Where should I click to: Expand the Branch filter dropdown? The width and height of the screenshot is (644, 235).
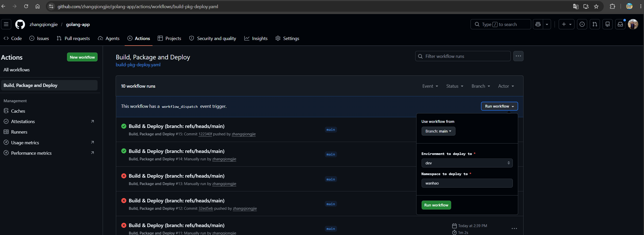[x=481, y=86]
